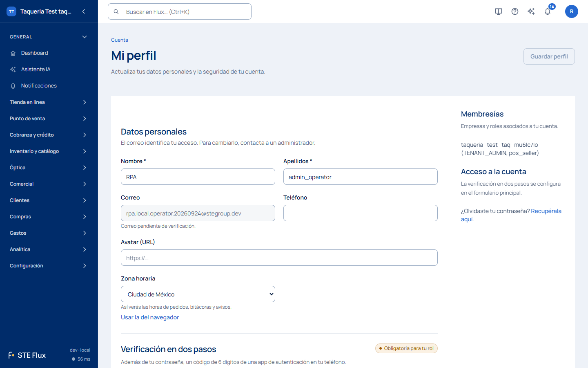Open the Configuración sidebar section
This screenshot has height=368, width=588.
point(49,266)
